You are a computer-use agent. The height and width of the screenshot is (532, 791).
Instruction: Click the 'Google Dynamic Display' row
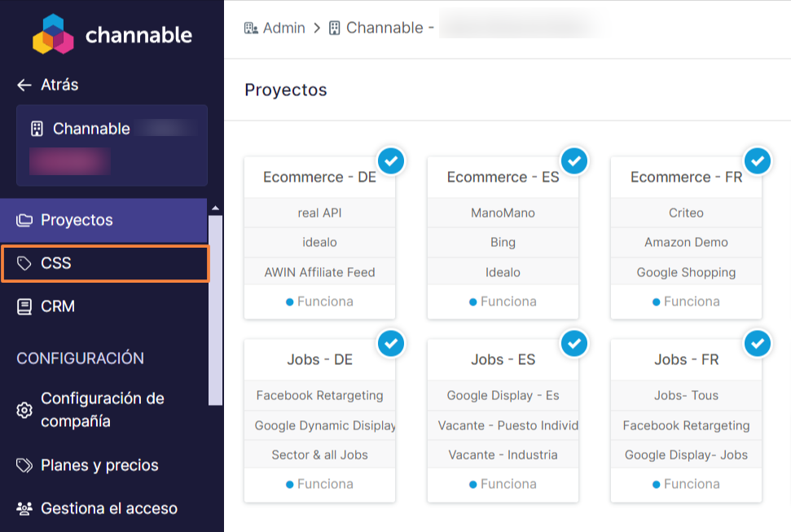(x=320, y=425)
